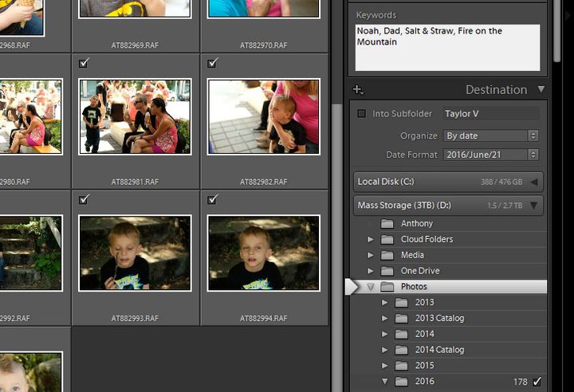Expand the 2013 folder
The height and width of the screenshot is (392, 574).
385,302
